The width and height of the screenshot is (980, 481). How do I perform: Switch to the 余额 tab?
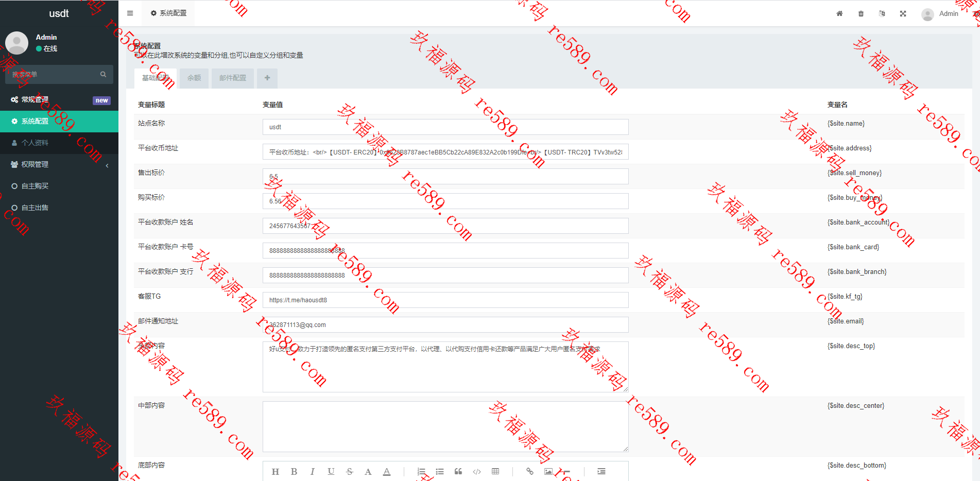pyautogui.click(x=194, y=78)
